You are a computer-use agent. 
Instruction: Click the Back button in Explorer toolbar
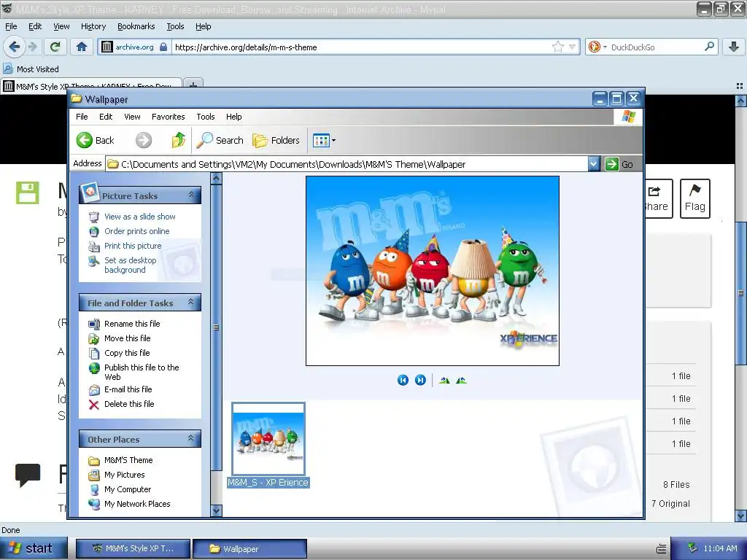[96, 140]
